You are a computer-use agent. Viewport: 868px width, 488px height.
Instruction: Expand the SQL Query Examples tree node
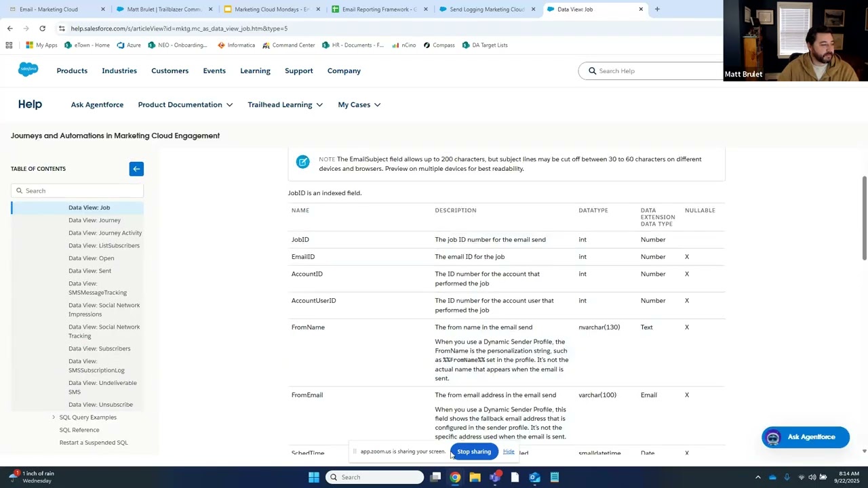(54, 418)
